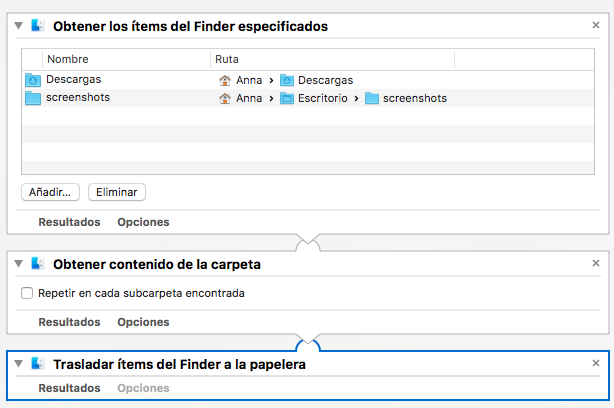Enable Repetir en cada subcarpeta encontrada checkbox

pos(27,293)
